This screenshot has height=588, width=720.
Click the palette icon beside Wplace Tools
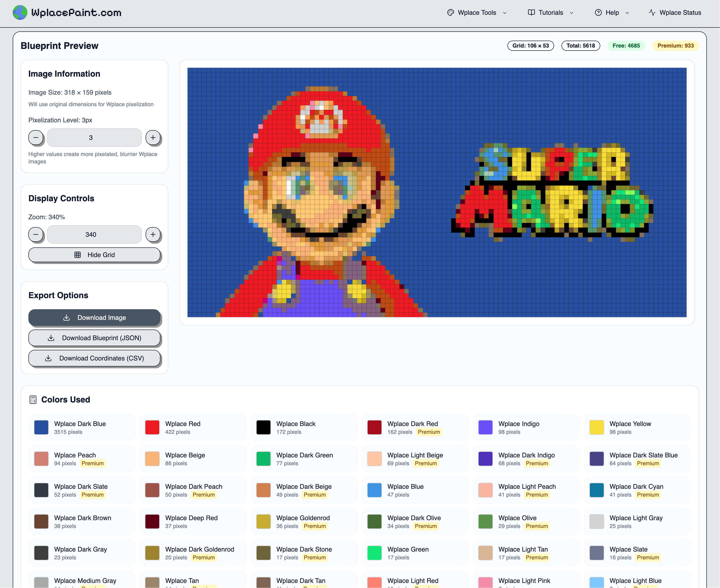coord(450,12)
